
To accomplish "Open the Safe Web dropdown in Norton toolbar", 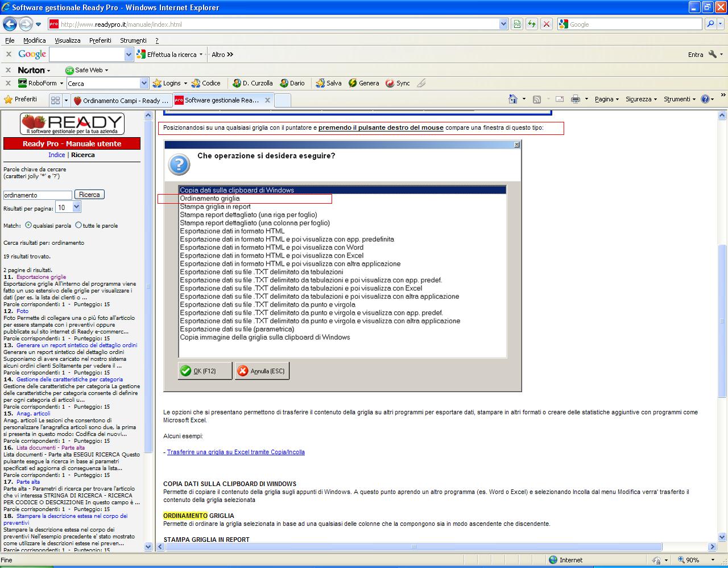I will pyautogui.click(x=106, y=70).
